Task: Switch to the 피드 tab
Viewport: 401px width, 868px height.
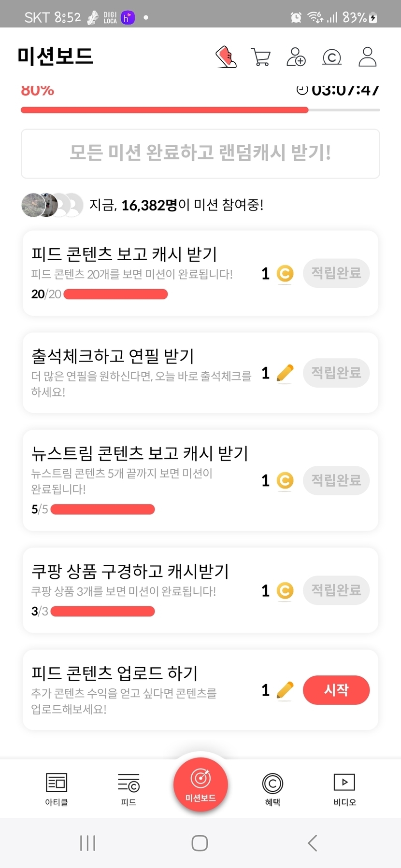Action: point(129,789)
